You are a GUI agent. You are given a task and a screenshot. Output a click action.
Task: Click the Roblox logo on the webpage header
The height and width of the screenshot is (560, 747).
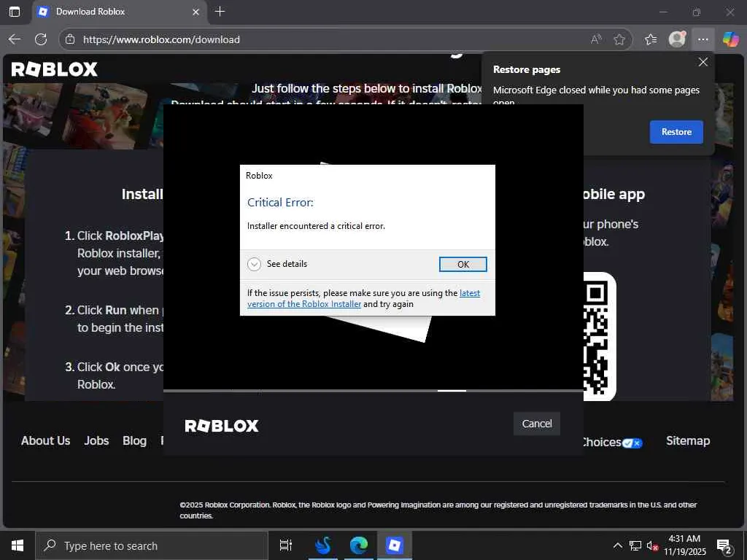coord(54,69)
